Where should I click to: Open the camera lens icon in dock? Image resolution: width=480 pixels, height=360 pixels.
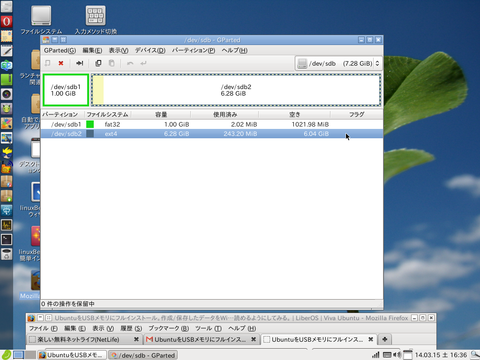6,94
